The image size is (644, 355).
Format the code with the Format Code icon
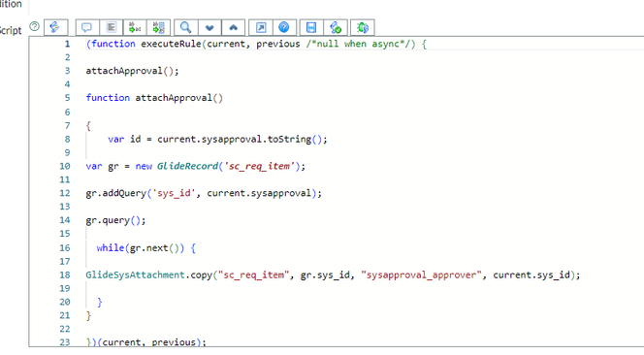(x=111, y=27)
